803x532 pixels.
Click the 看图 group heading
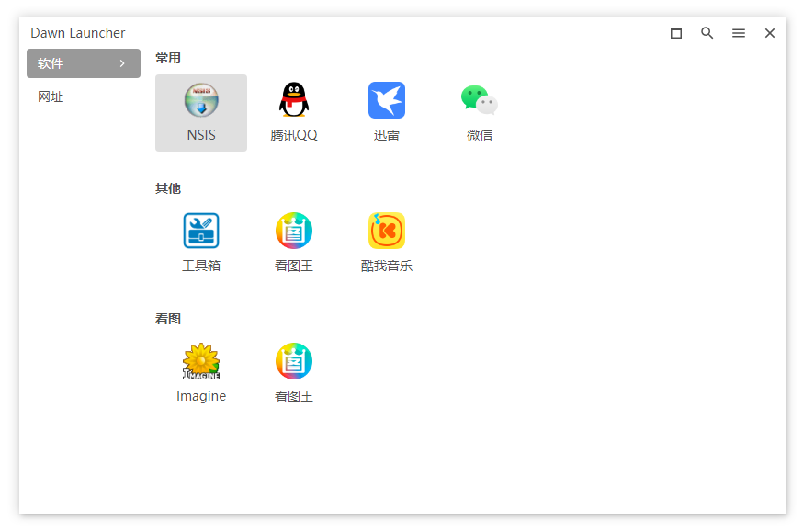pyautogui.click(x=168, y=319)
